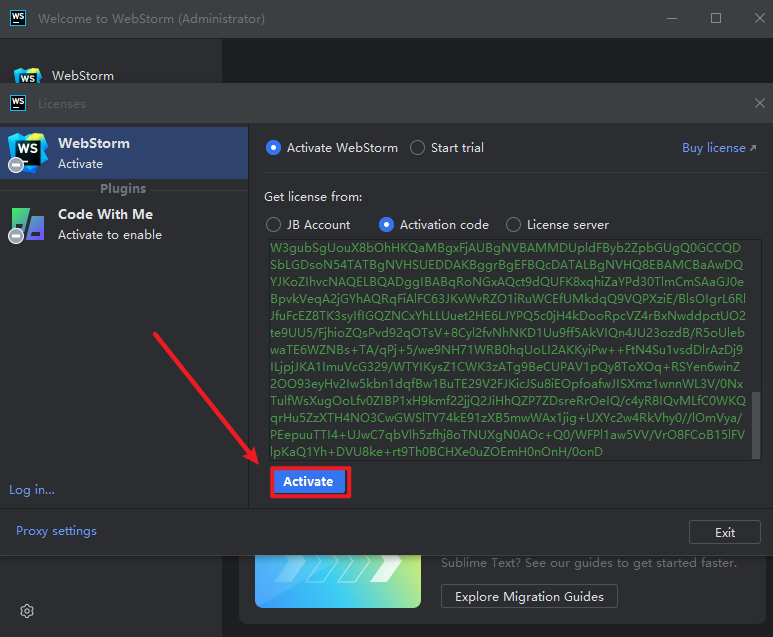Close the Licenses dialog with X

click(x=760, y=103)
